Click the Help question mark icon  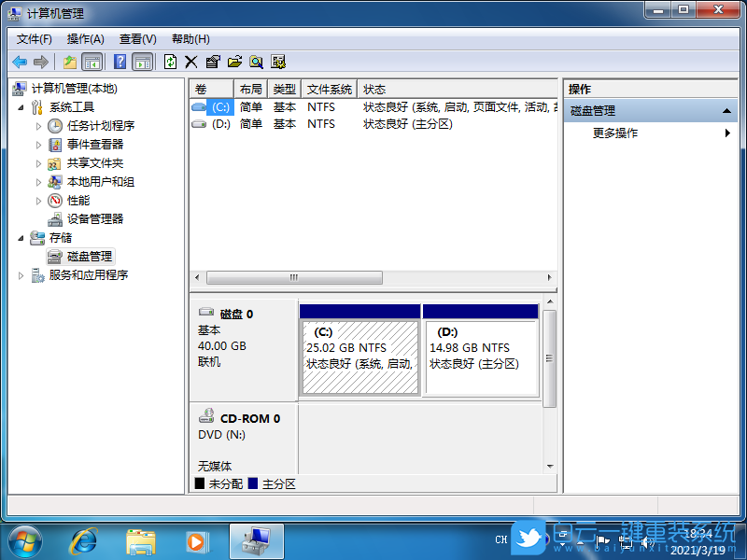(120, 62)
